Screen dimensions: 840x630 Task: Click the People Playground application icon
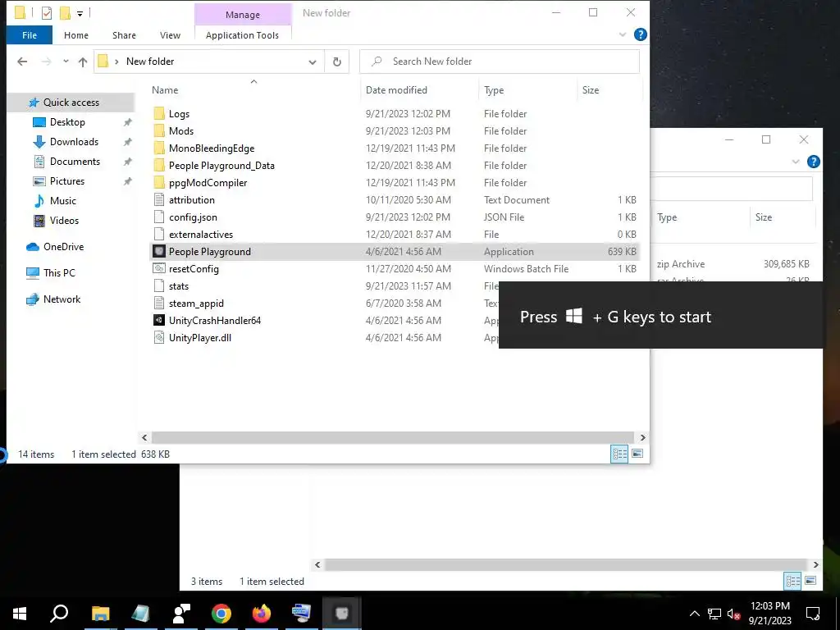pos(159,251)
